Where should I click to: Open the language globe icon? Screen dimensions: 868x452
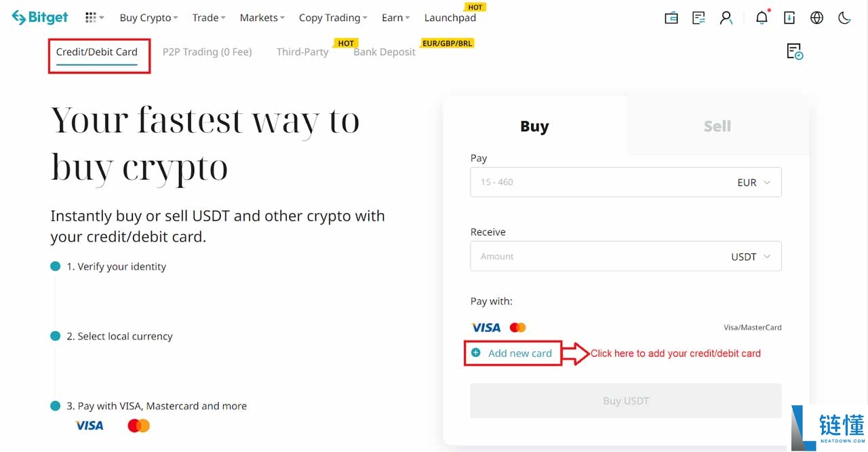816,18
